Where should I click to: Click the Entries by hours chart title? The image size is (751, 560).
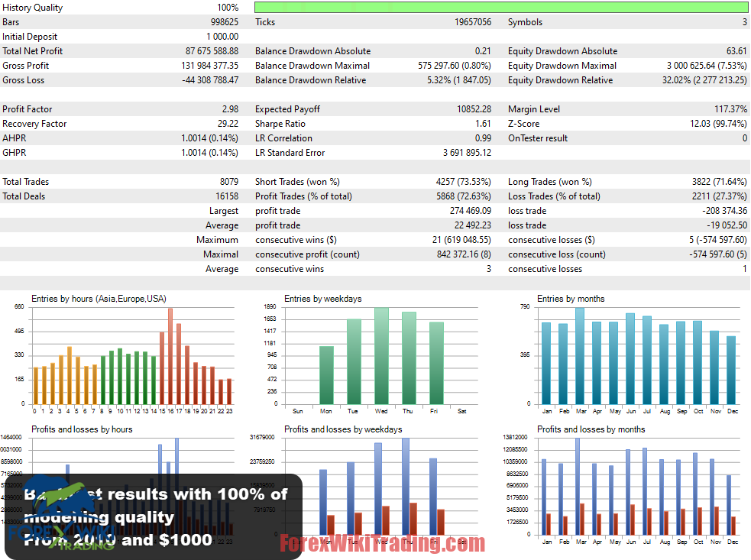point(99,299)
